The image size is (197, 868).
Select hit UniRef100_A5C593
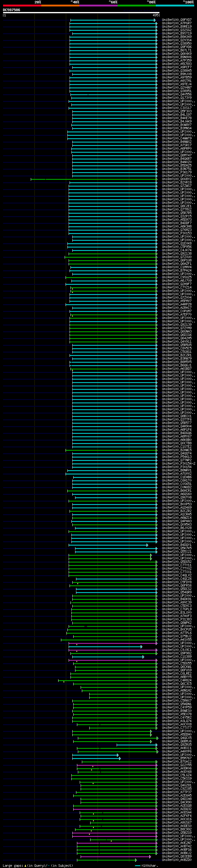tap(176, 64)
